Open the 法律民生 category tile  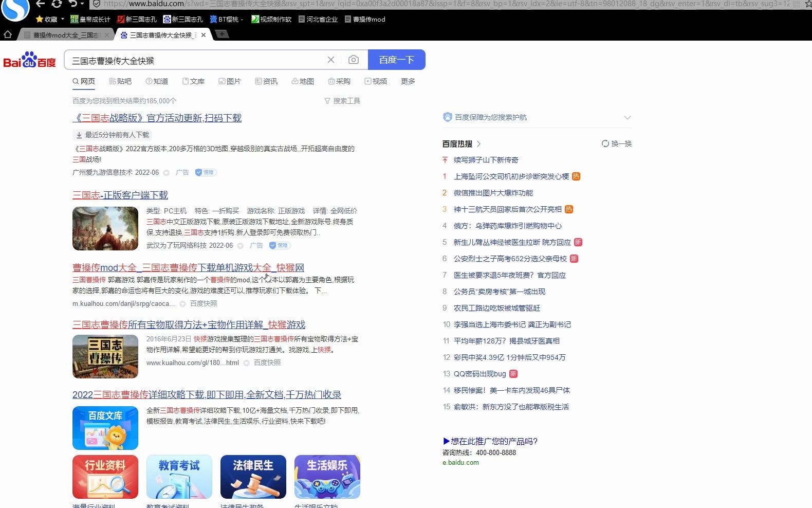pos(253,477)
